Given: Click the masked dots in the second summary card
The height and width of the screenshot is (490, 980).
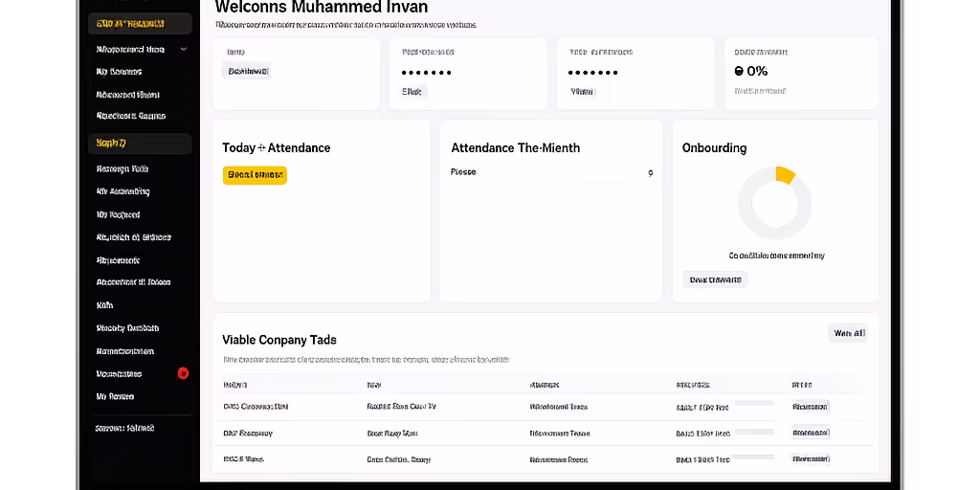Looking at the screenshot, I should pos(426,73).
